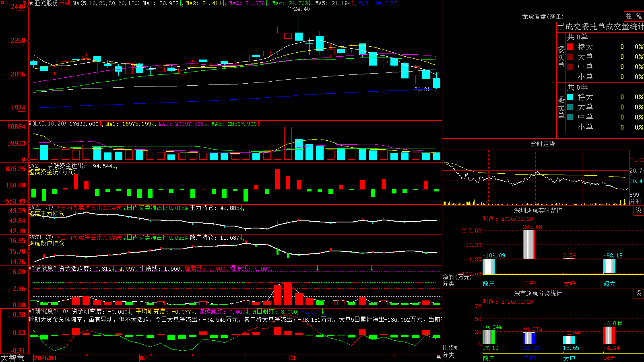
Task: Select the 散户 category in 实时监控 chart
Action: (489, 284)
